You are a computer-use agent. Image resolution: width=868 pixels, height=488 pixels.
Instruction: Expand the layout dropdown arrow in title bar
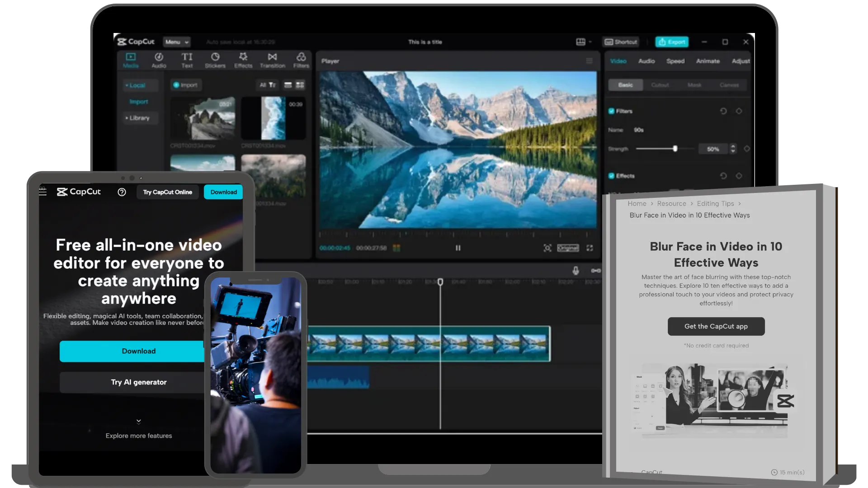[590, 42]
